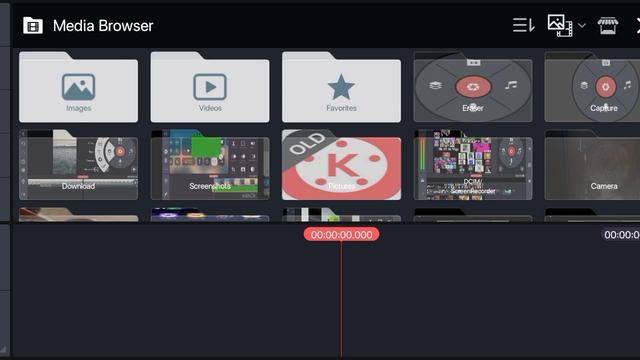Open the Asset Store shop icon
The width and height of the screenshot is (640, 360).
point(608,26)
